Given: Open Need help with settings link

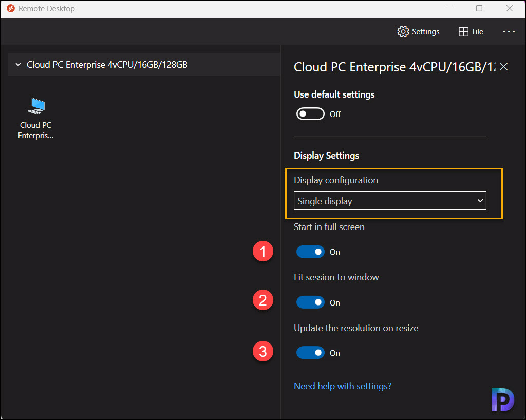Looking at the screenshot, I should [343, 386].
